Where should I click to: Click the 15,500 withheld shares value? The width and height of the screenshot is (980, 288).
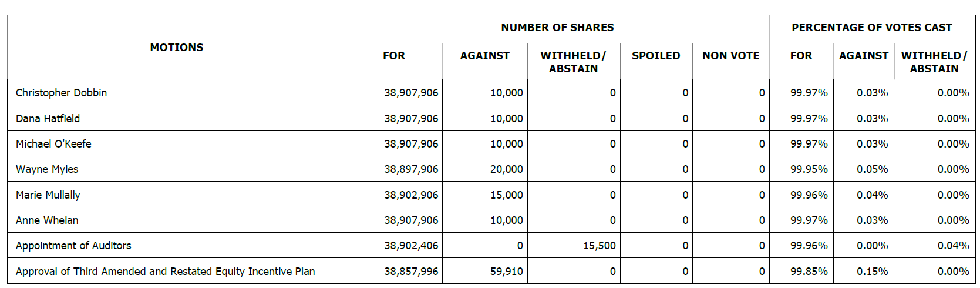[599, 246]
